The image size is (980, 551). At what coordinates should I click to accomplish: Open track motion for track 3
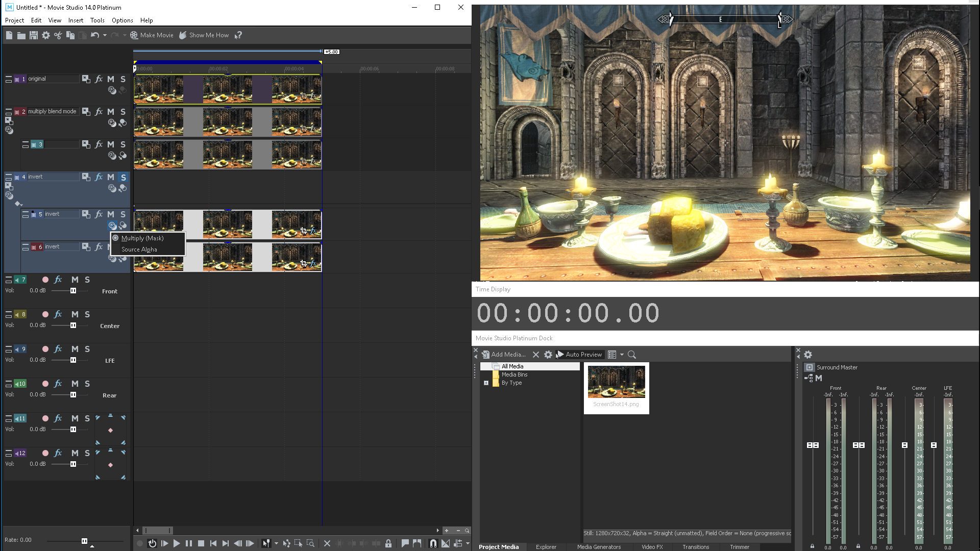[86, 144]
